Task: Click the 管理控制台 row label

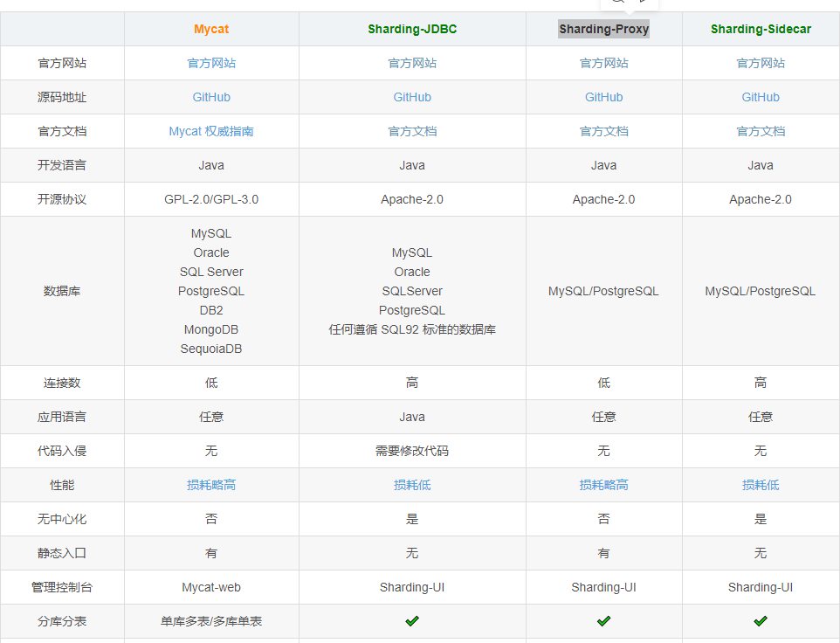Action: pos(62,587)
